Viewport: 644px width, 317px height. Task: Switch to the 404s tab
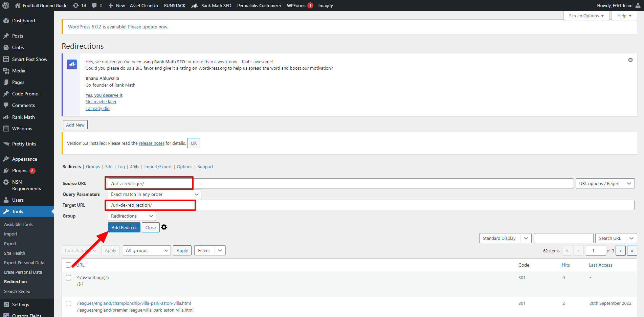click(134, 166)
